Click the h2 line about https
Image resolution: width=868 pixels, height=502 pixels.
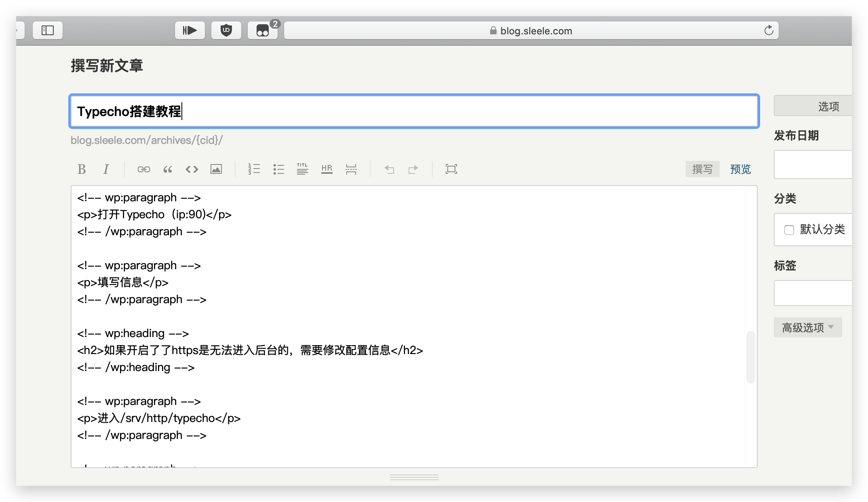(x=250, y=350)
